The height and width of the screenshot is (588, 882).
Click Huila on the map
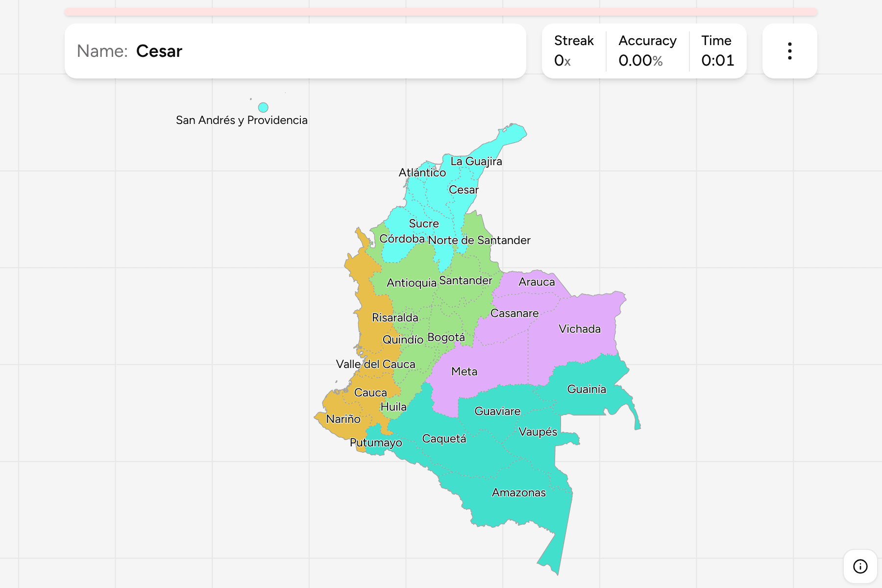[393, 407]
